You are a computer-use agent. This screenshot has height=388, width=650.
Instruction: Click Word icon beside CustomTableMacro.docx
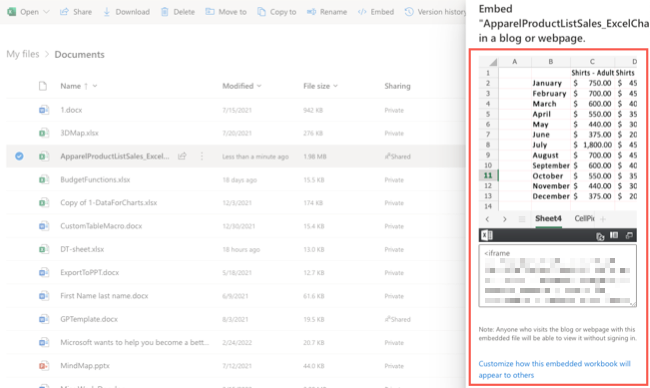[x=44, y=226]
